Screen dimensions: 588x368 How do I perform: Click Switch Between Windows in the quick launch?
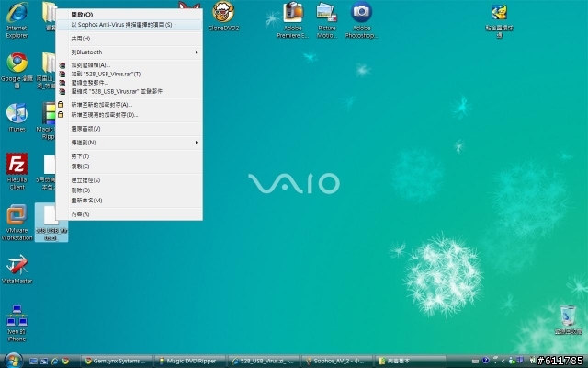44,362
